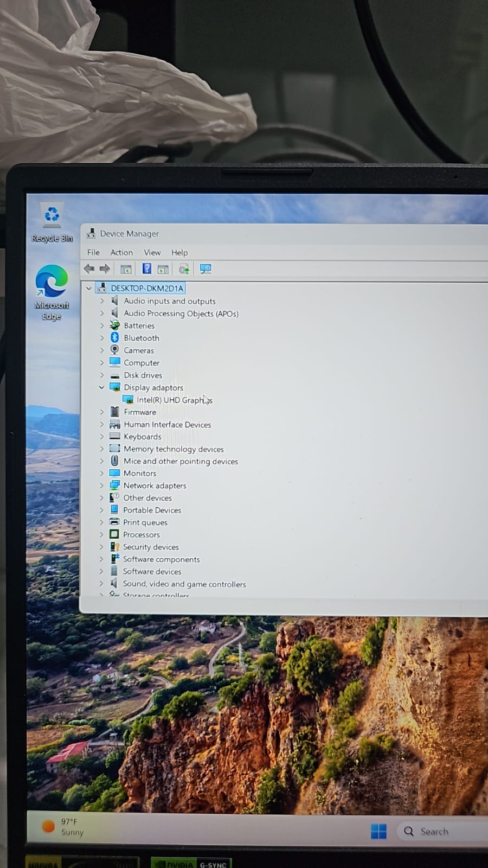488x868 pixels.
Task: Select the 'DESKTOP-DKM2D1A' computer name
Action: tap(147, 288)
